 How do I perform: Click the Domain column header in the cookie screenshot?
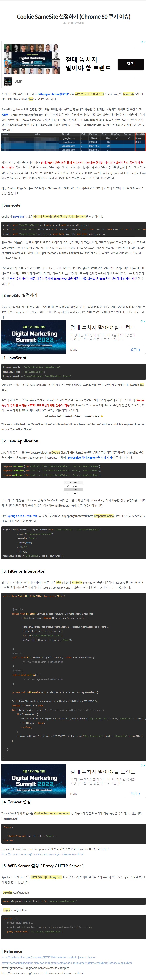[x=66, y=134]
